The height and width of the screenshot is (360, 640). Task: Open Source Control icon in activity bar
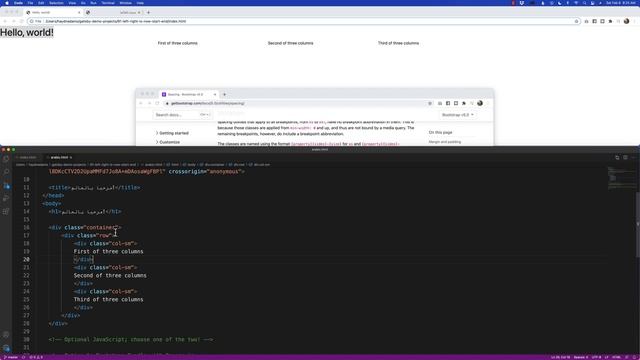click(x=6, y=185)
